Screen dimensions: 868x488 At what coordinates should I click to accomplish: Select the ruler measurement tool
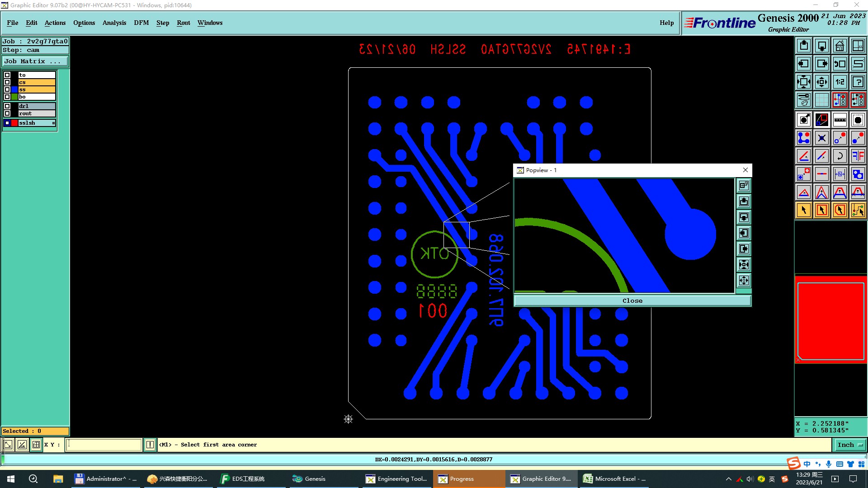(840, 120)
